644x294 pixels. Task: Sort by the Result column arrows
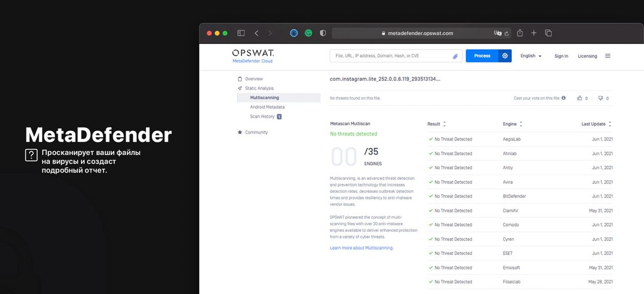point(444,124)
